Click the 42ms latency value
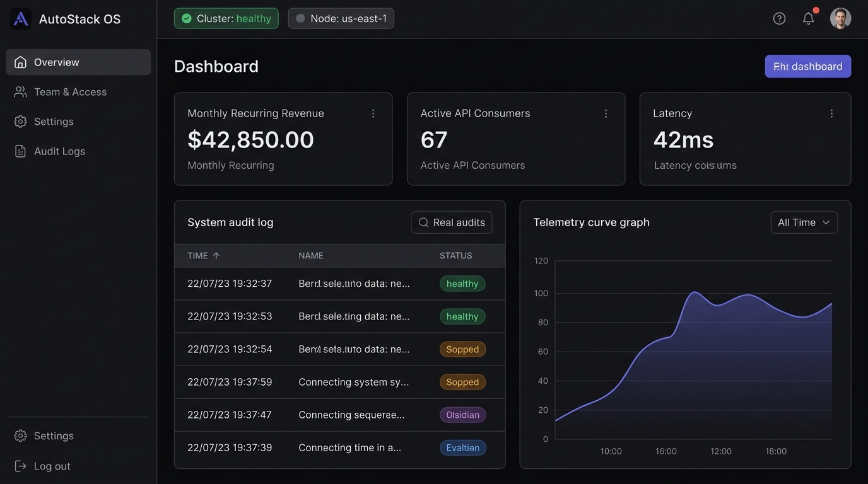 (683, 139)
